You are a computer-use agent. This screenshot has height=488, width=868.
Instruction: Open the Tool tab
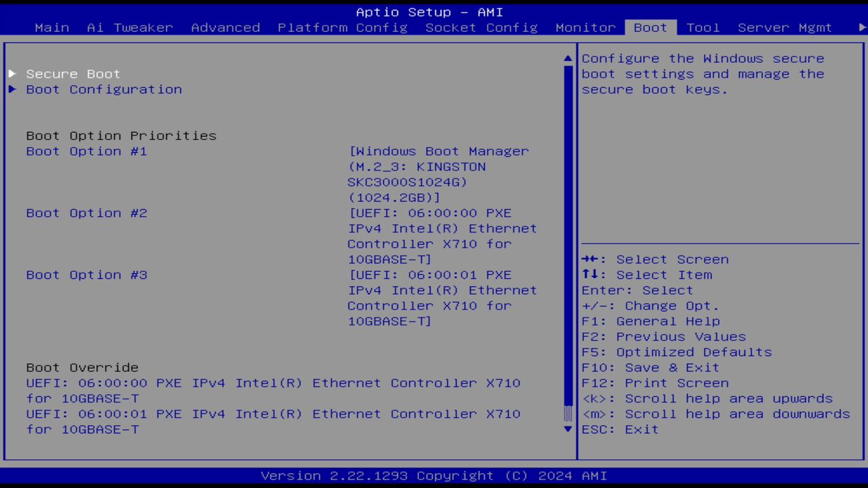(x=703, y=28)
